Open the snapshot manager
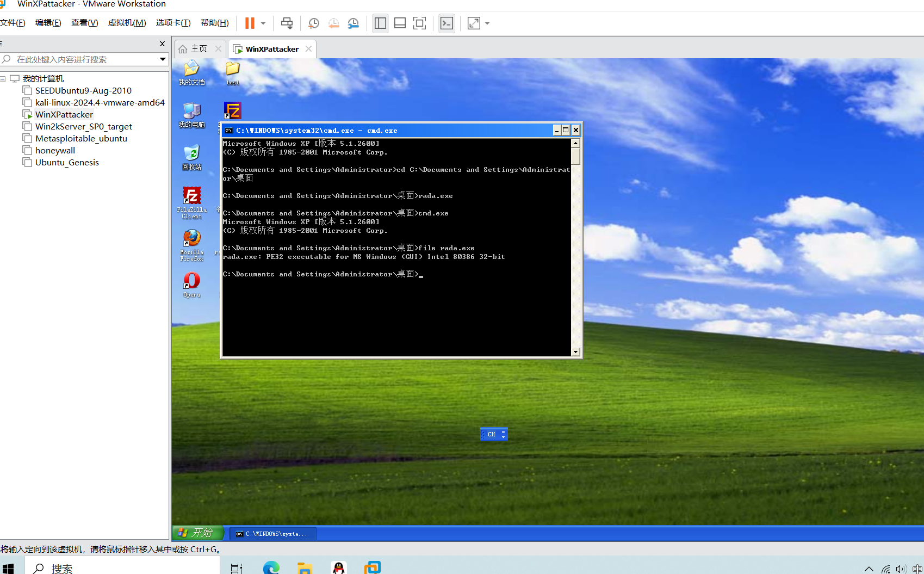Image resolution: width=924 pixels, height=574 pixels. [354, 23]
